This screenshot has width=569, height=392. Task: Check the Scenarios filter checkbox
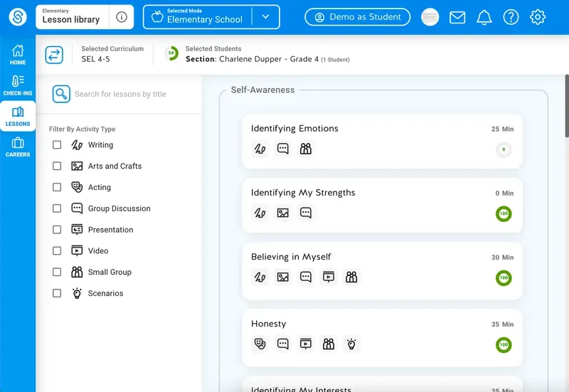tap(57, 293)
